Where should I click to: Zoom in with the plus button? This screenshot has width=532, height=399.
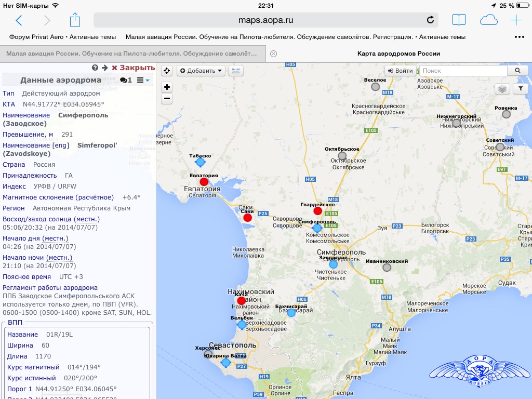pyautogui.click(x=167, y=87)
